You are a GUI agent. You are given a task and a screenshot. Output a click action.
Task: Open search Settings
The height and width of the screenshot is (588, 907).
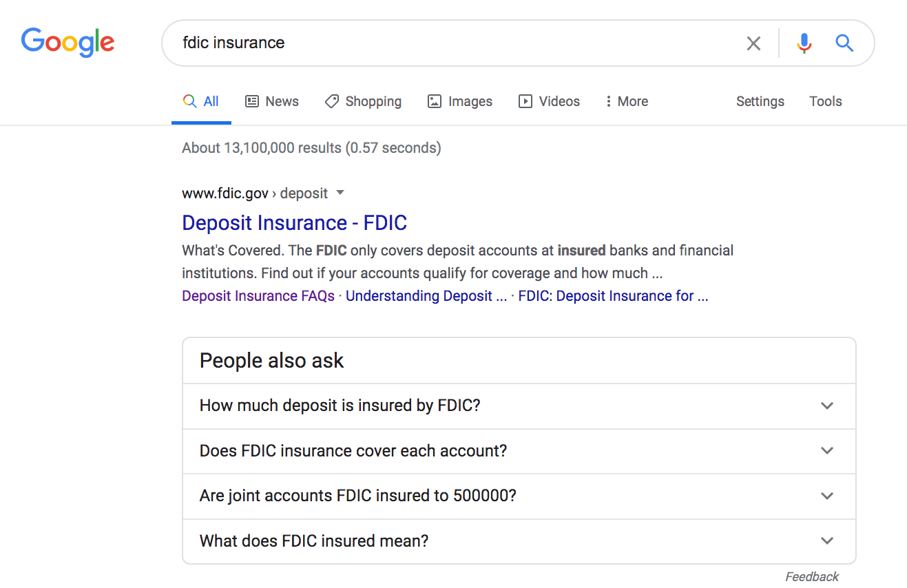pyautogui.click(x=760, y=101)
